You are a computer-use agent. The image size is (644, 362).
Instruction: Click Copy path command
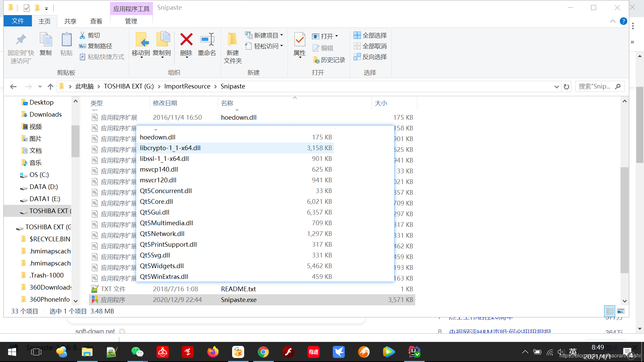point(96,46)
